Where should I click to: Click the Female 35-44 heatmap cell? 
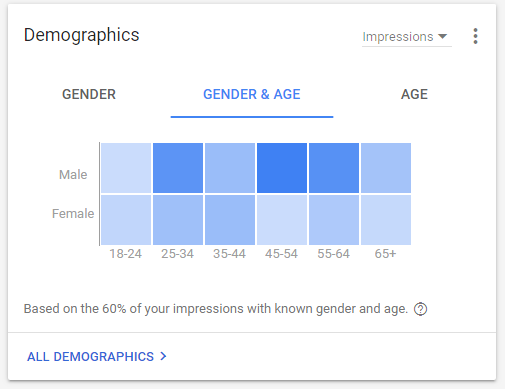tap(230, 220)
